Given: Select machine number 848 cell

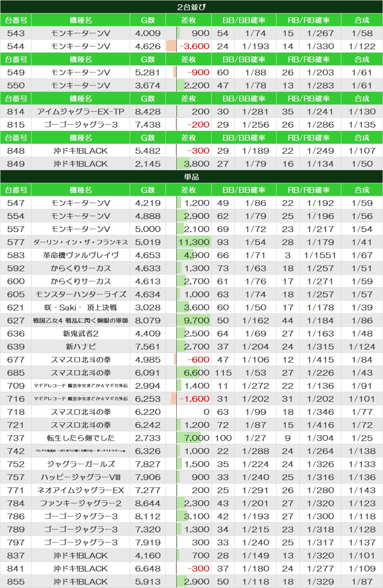Looking at the screenshot, I should click(16, 151).
